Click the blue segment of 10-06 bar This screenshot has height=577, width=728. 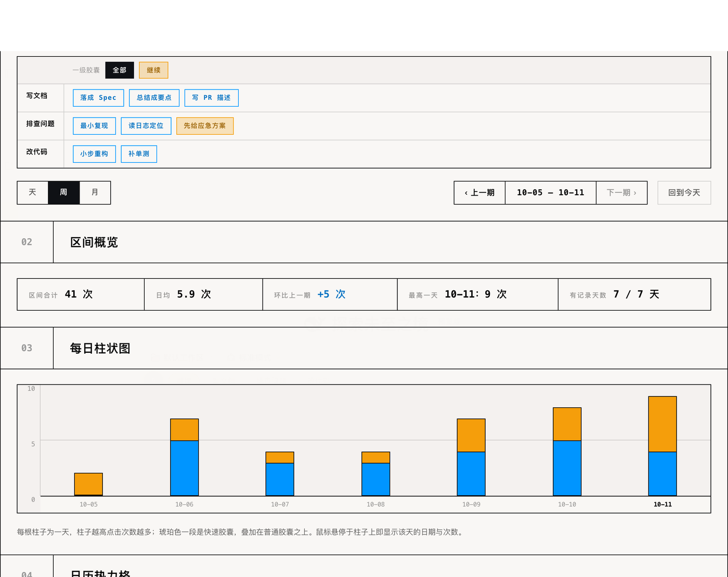pos(185,468)
